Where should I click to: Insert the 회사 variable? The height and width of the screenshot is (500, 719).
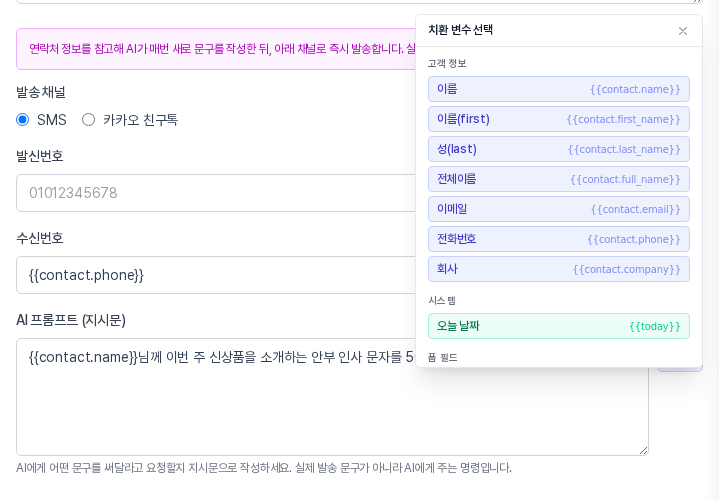(559, 269)
